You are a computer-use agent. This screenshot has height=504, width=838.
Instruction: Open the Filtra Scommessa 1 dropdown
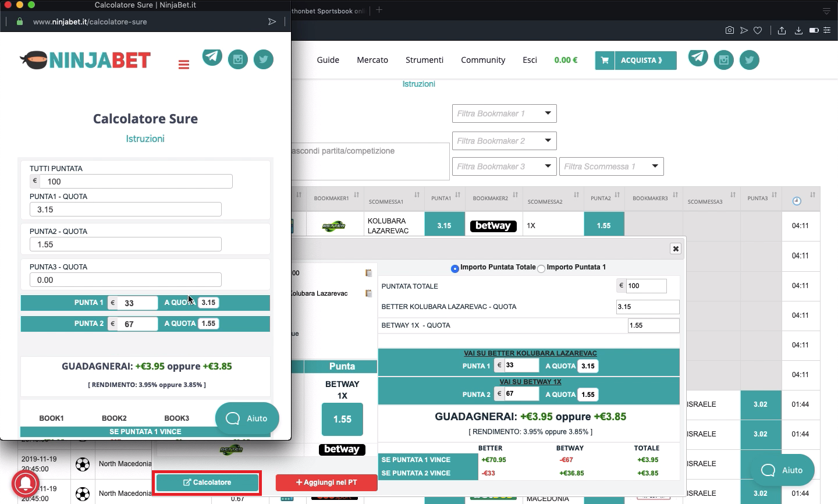click(612, 166)
